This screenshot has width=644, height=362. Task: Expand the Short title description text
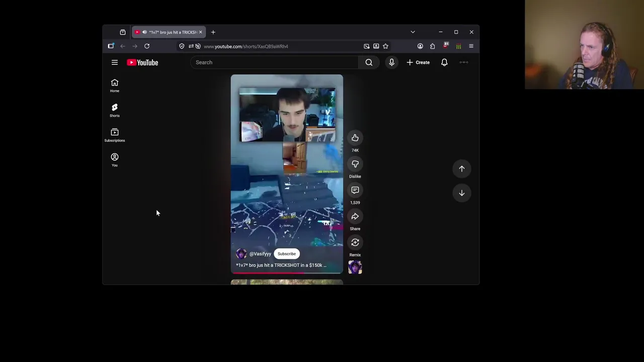point(281,265)
